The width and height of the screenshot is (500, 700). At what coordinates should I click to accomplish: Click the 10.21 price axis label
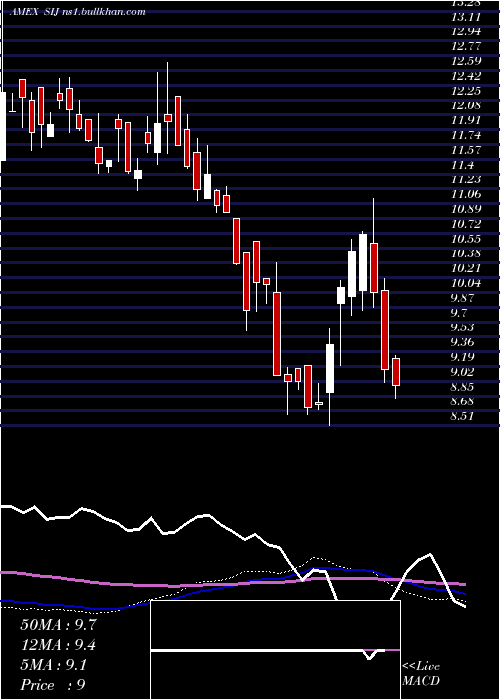click(x=466, y=268)
